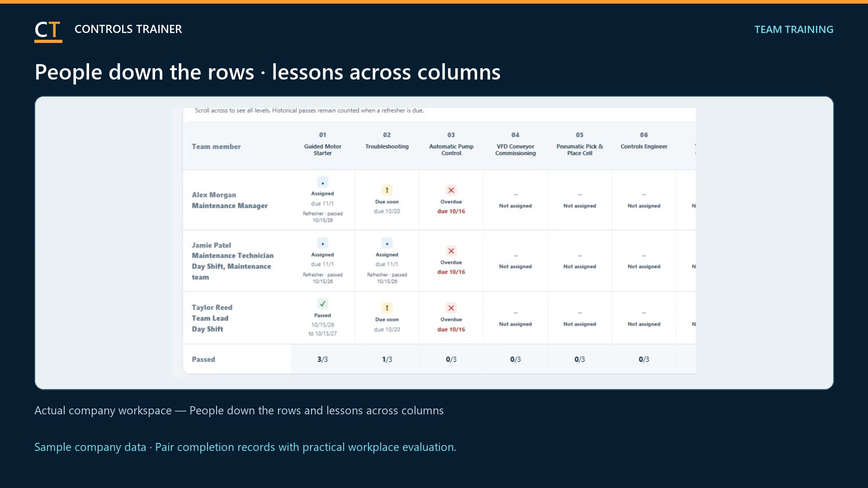868x488 pixels.
Task: Click the Scroll across to see all levels note
Action: (x=309, y=110)
